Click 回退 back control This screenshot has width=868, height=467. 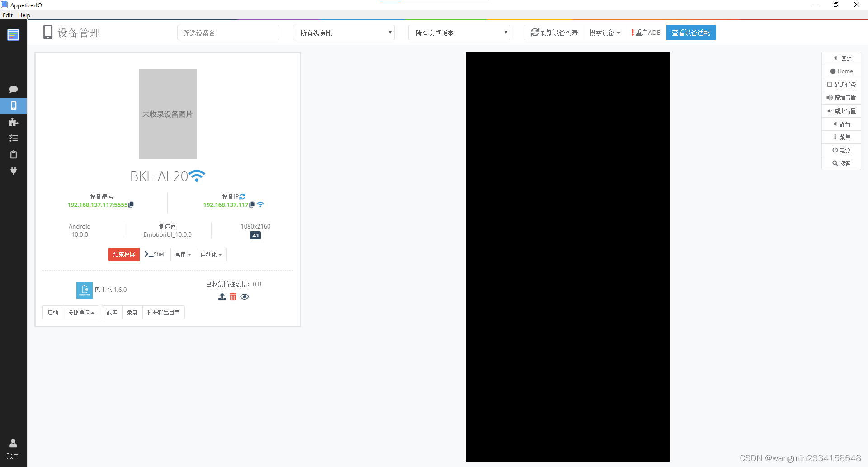(841, 58)
